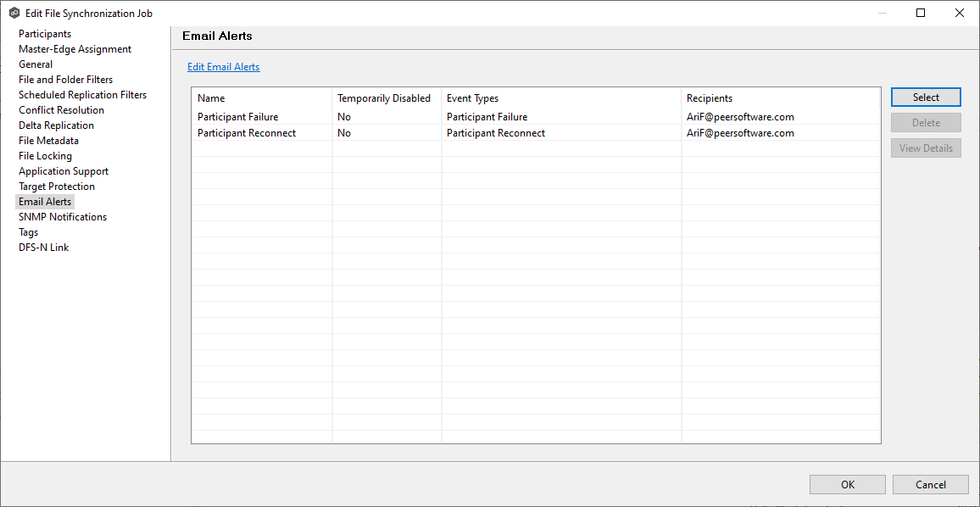Select General in the left navigation

coord(36,64)
